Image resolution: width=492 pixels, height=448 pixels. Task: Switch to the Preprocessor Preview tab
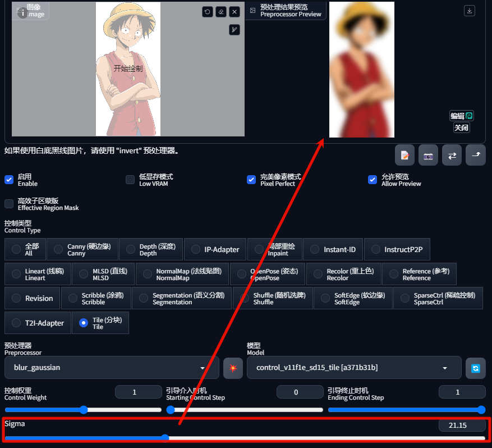(x=286, y=10)
